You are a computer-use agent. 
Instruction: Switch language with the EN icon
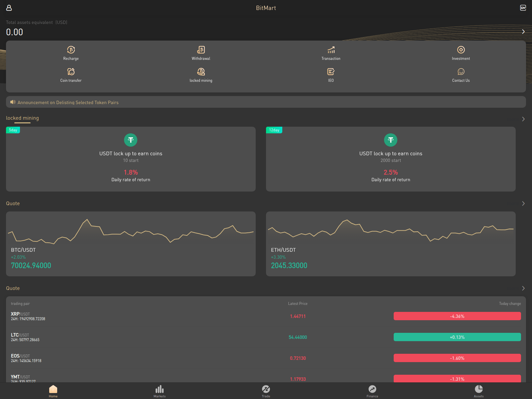coord(523,8)
